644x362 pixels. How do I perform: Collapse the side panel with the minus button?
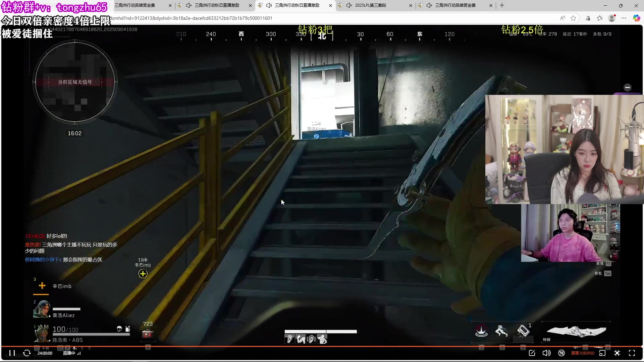coord(628,87)
